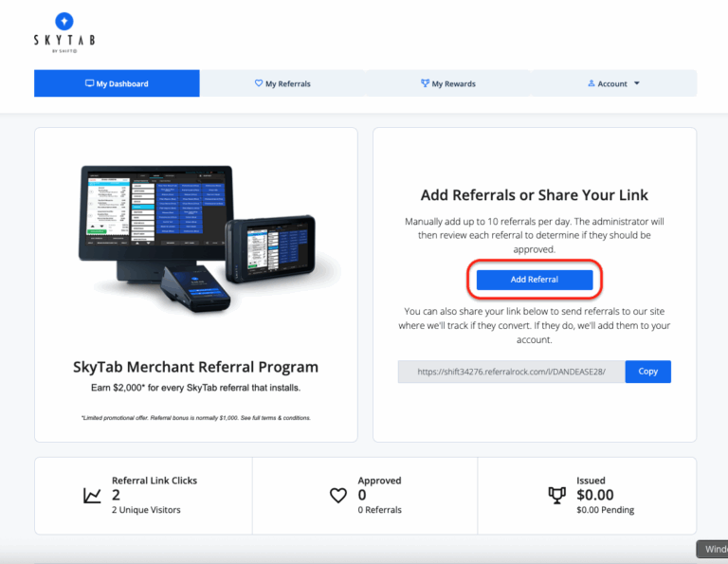Screen dimensions: 728x564
Task: Click the 'Manually add up to 10 referrals' paragraph
Action: click(x=535, y=235)
